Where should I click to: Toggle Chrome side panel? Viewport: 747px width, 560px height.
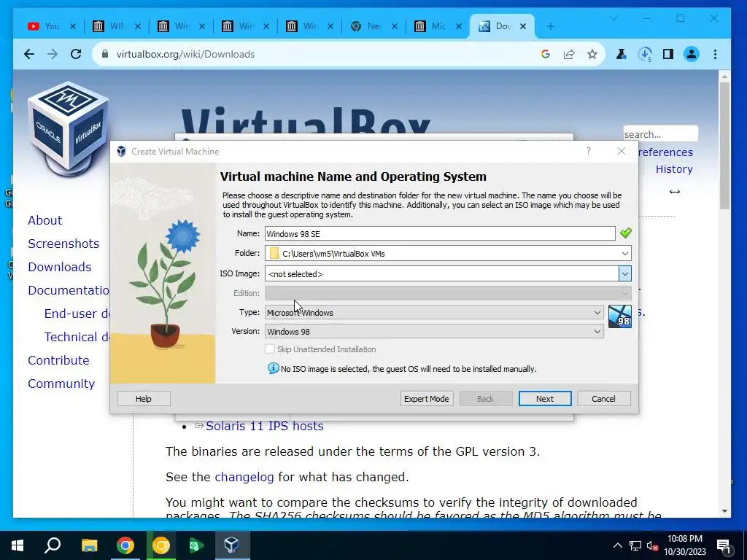[x=668, y=54]
